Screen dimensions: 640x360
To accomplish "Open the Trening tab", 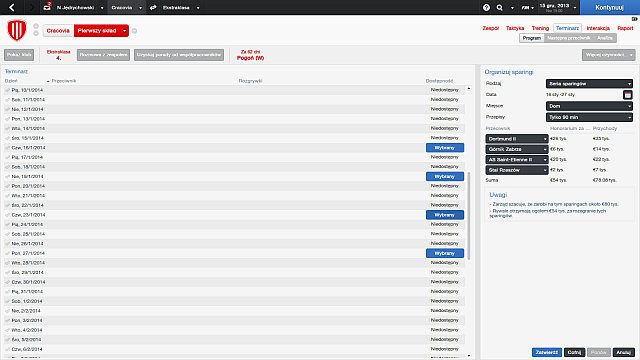I will [540, 28].
